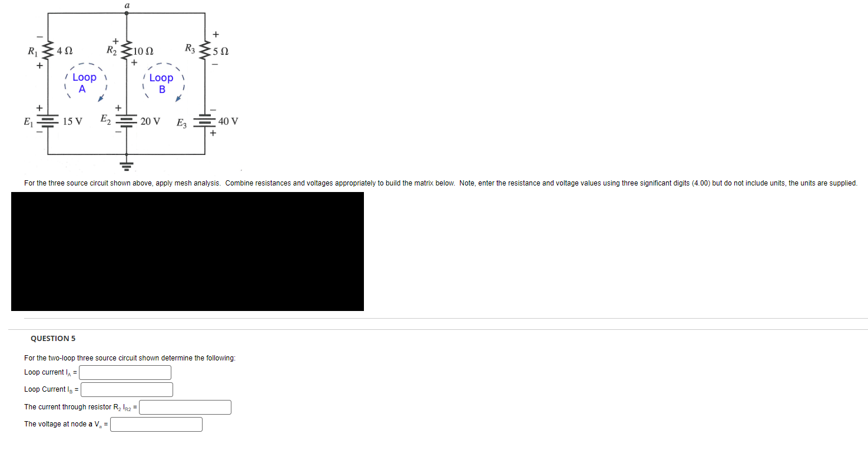Click the Loop Current IB input field
The height and width of the screenshot is (450, 868).
pos(127,389)
